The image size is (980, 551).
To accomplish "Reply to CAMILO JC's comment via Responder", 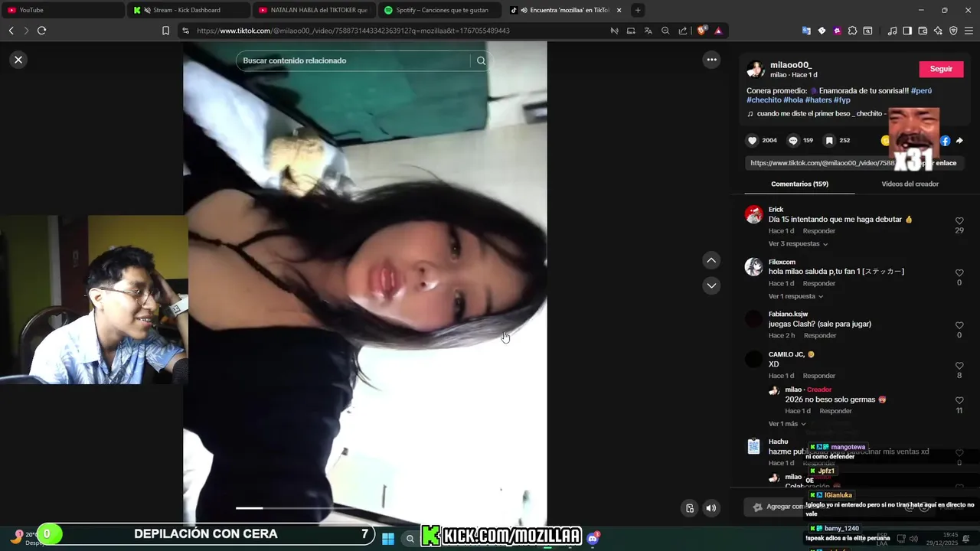I will 819,376.
